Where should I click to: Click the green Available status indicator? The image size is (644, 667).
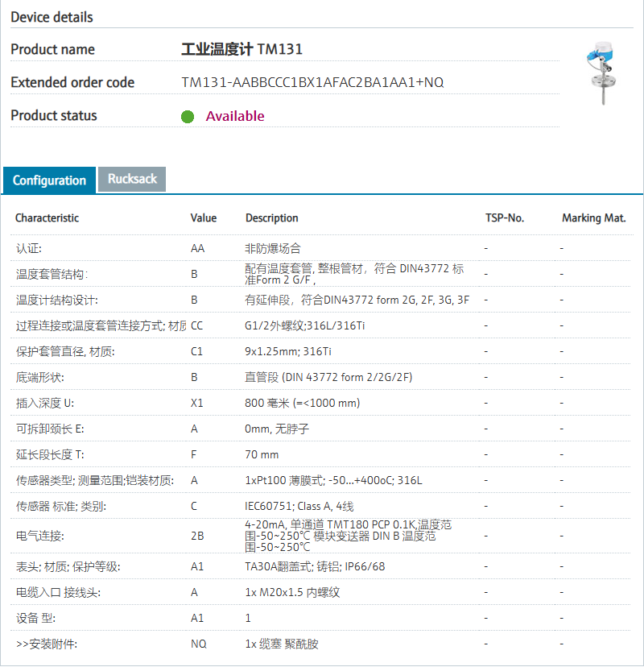tap(188, 116)
